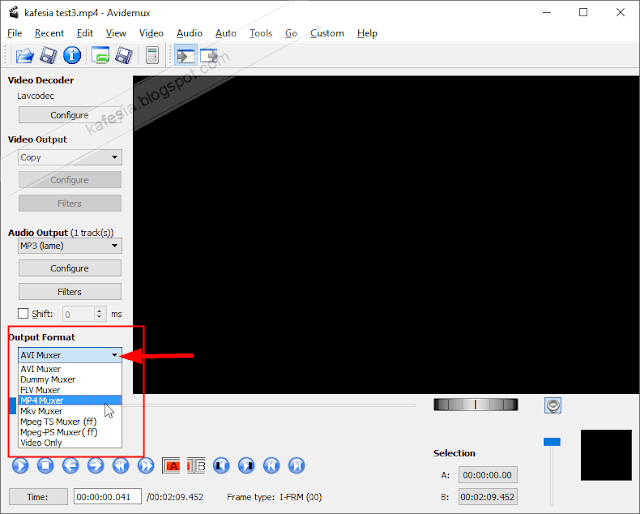Viewport: 640px width, 514px height.
Task: Collapse the Output Format AVI Muxer combo box
Action: point(70,355)
